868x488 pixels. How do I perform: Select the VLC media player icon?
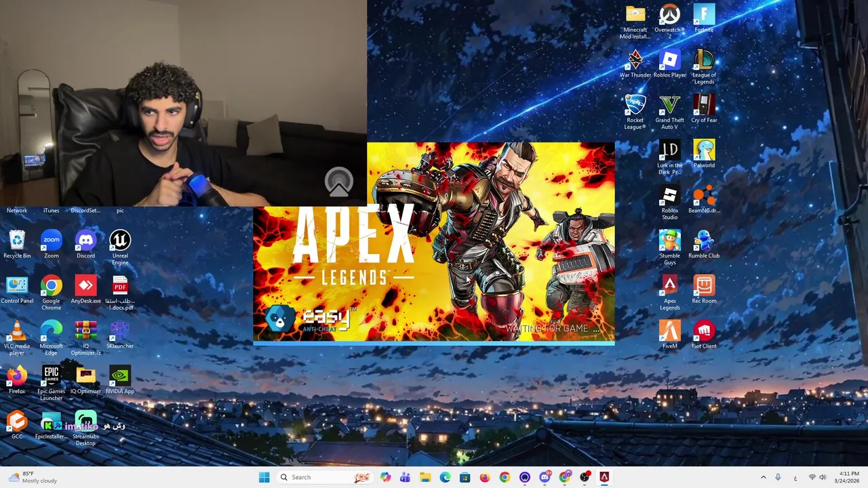coord(17,338)
